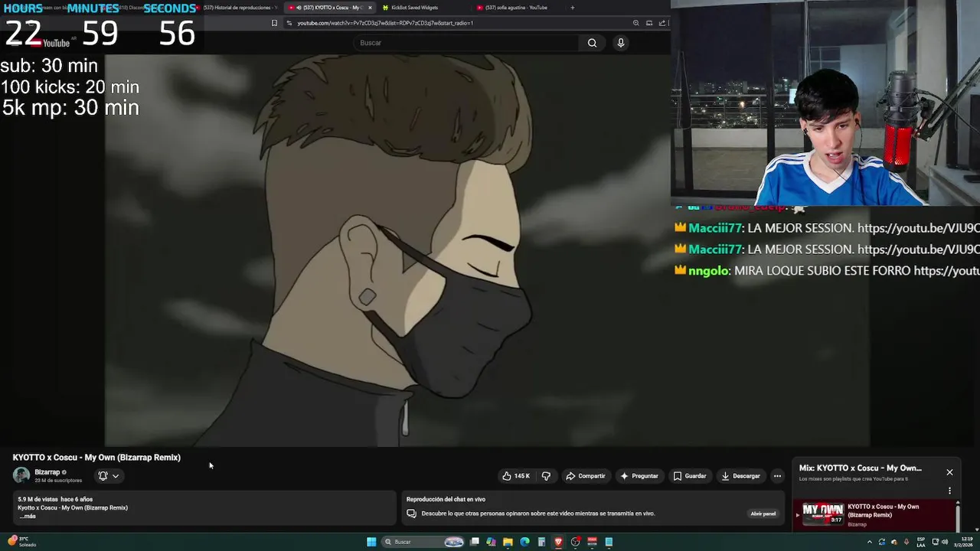Open the weather widget showing Soleado
Screen dimensions: 980x551
pos(23,541)
